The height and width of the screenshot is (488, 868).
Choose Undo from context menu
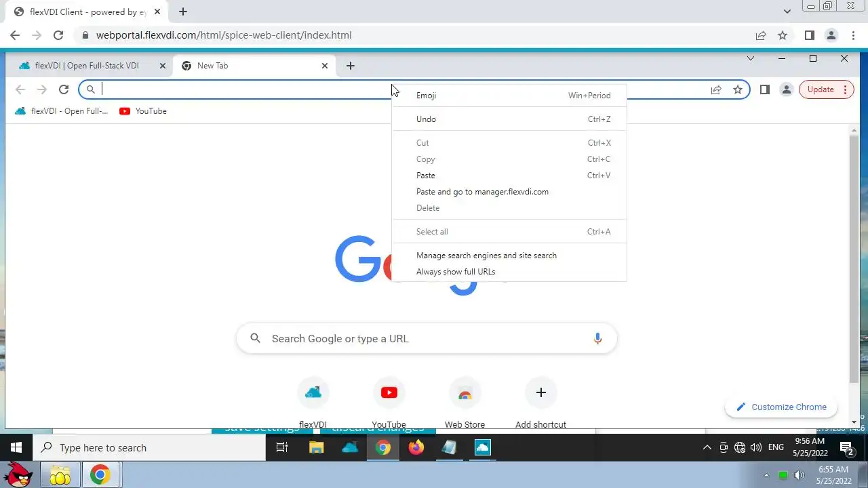(x=509, y=119)
